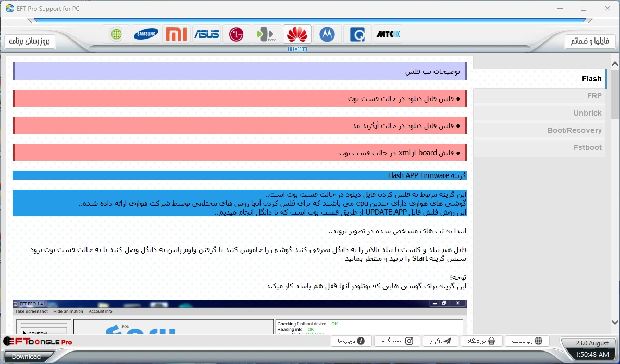Select the Qualcomm brand icon
620x364 pixels.
357,34
